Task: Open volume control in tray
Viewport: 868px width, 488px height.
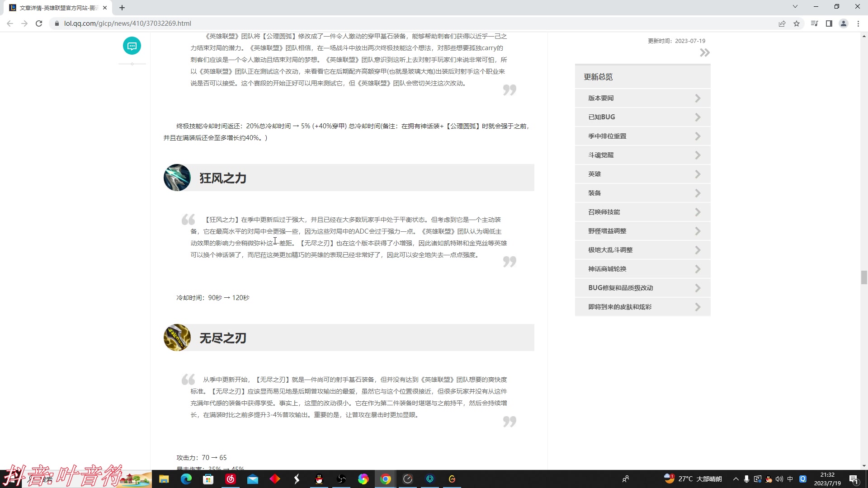Action: 779,479
